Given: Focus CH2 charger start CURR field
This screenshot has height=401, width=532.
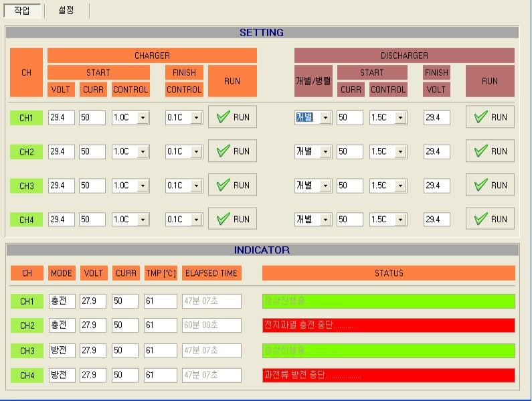Looking at the screenshot, I should (92, 152).
